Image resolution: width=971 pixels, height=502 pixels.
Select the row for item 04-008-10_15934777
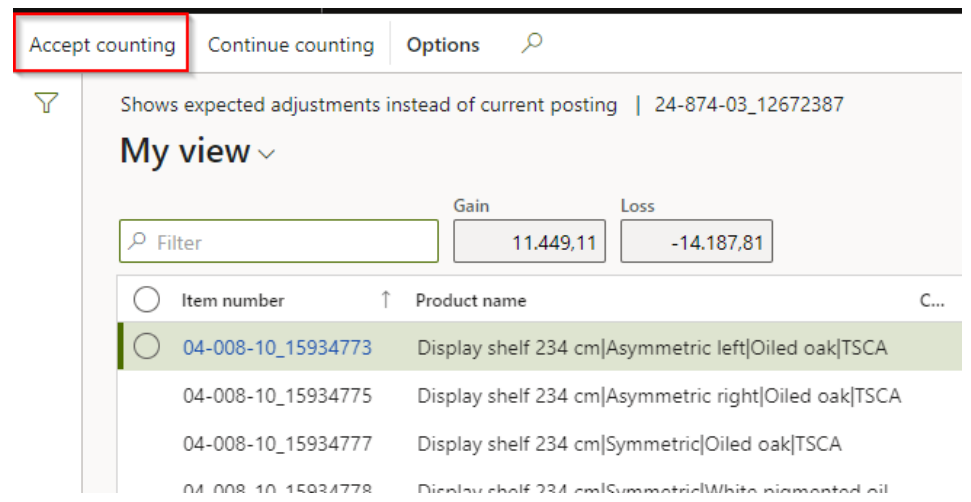277,444
